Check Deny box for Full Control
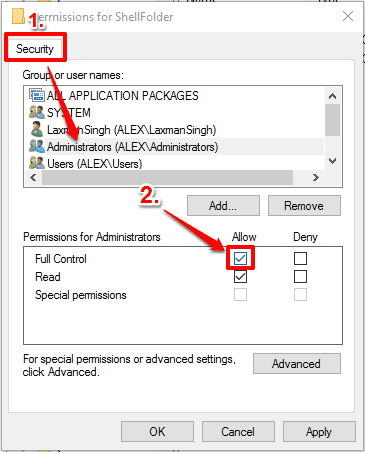Screen dimensions: 365x452 (x=300, y=258)
